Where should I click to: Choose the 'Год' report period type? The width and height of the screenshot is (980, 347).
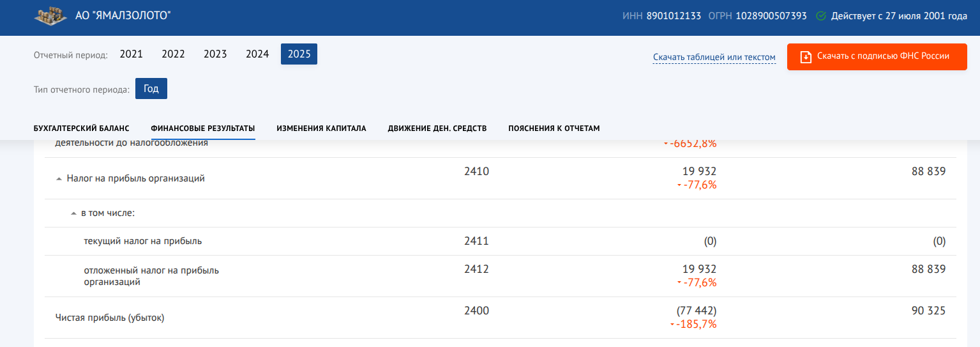point(151,89)
